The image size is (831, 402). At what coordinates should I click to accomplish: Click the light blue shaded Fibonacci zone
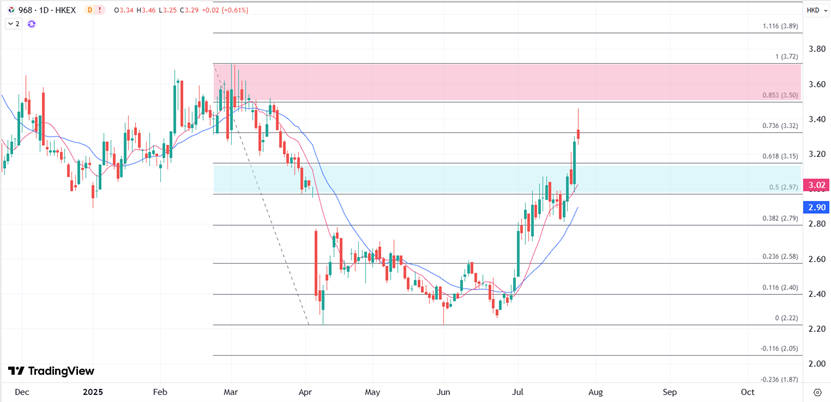[508, 179]
